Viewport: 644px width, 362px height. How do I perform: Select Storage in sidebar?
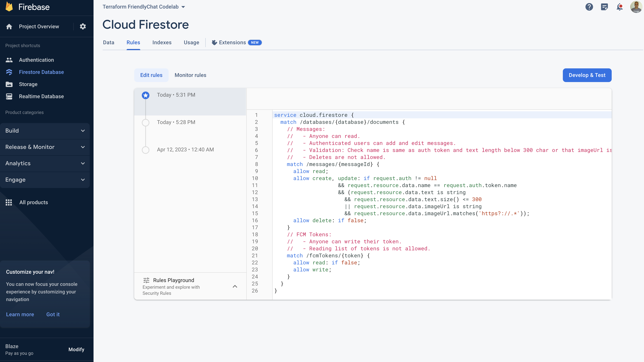[x=28, y=84]
